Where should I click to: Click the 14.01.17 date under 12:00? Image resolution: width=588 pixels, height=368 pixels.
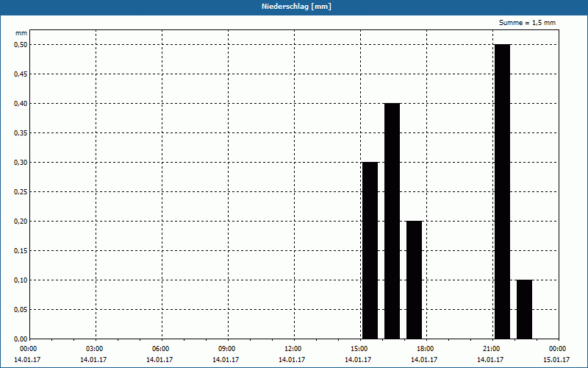(292, 360)
